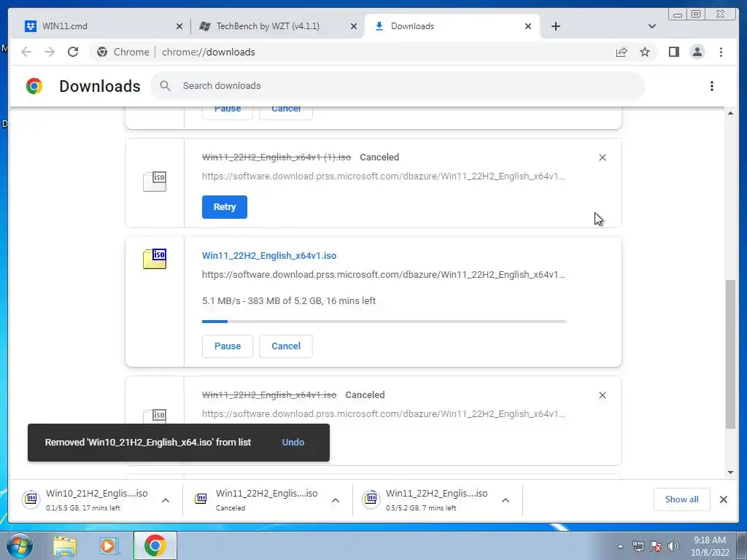
Task: Reload the downloads page
Action: coord(73,52)
